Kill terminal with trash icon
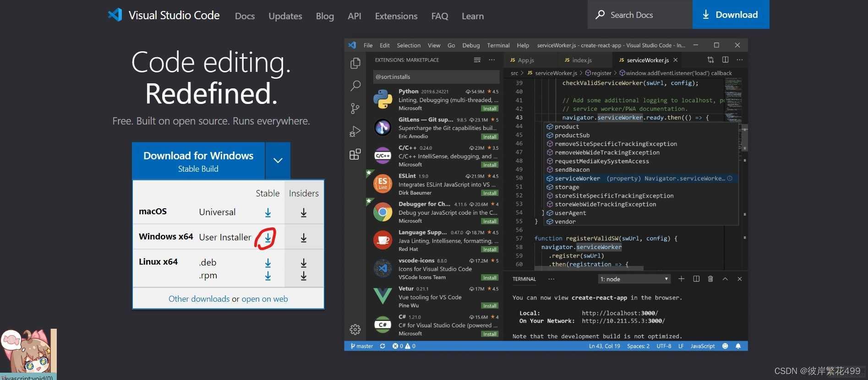The width and height of the screenshot is (868, 380). tap(710, 279)
